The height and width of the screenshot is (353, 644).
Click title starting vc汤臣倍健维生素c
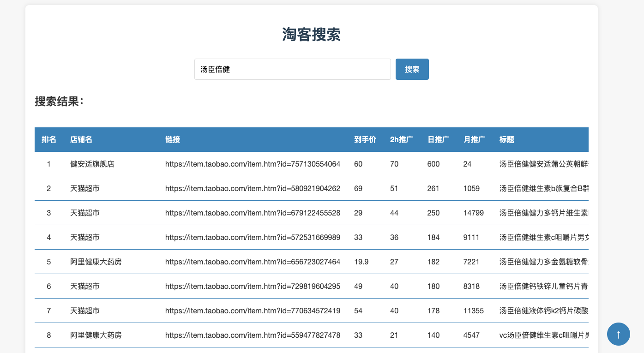tap(544, 335)
